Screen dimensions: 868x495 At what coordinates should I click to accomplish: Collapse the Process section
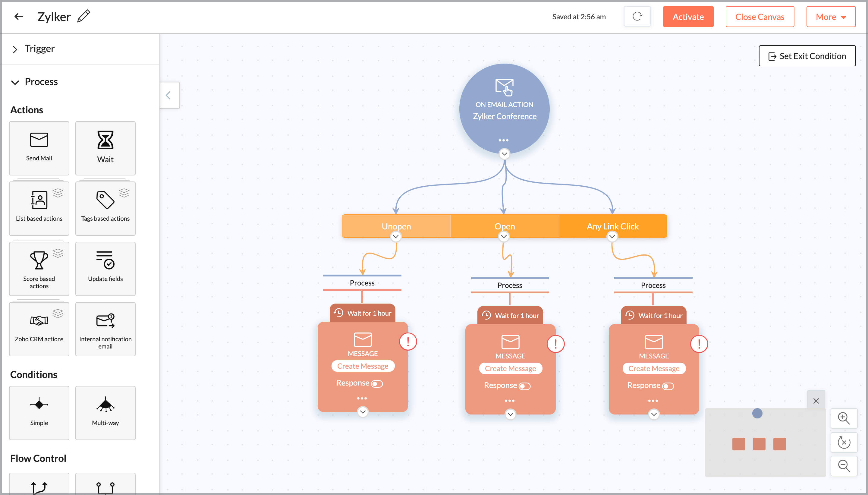point(15,82)
